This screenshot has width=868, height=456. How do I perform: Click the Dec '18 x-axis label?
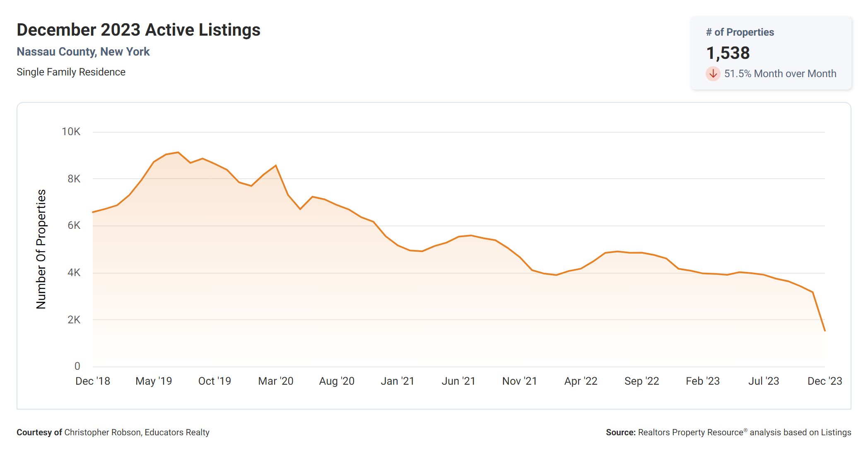(93, 381)
